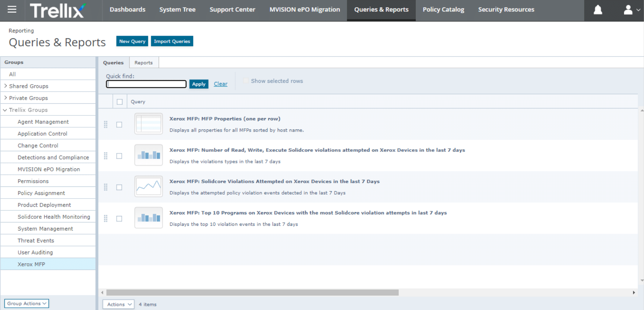Open Number of Read, Write, Execute violations query
The image size is (644, 310).
(317, 150)
